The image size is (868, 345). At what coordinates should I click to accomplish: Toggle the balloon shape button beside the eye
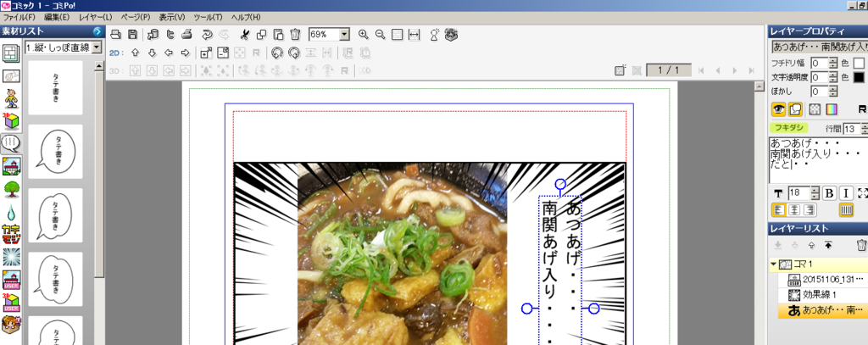point(795,109)
